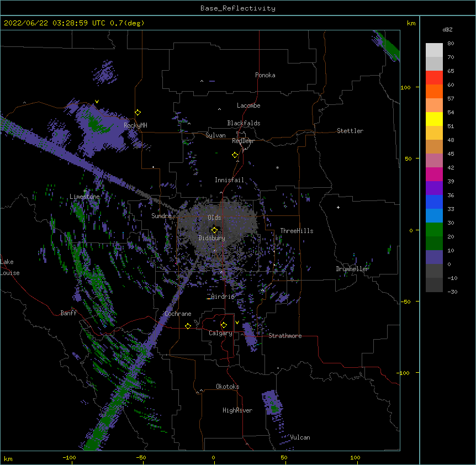
Task: Click the km unit label at top right
Action: (411, 23)
